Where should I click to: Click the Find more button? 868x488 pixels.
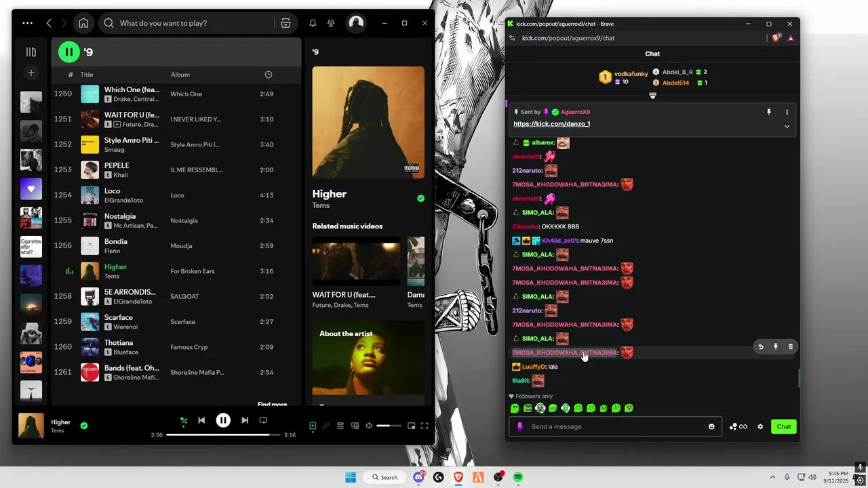(x=272, y=404)
